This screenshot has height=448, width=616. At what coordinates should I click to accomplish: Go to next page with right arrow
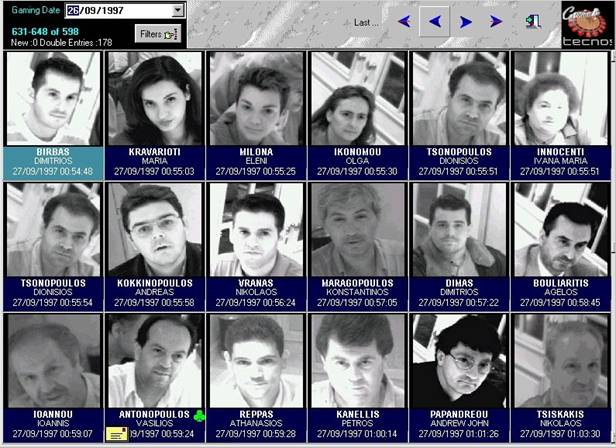click(466, 21)
